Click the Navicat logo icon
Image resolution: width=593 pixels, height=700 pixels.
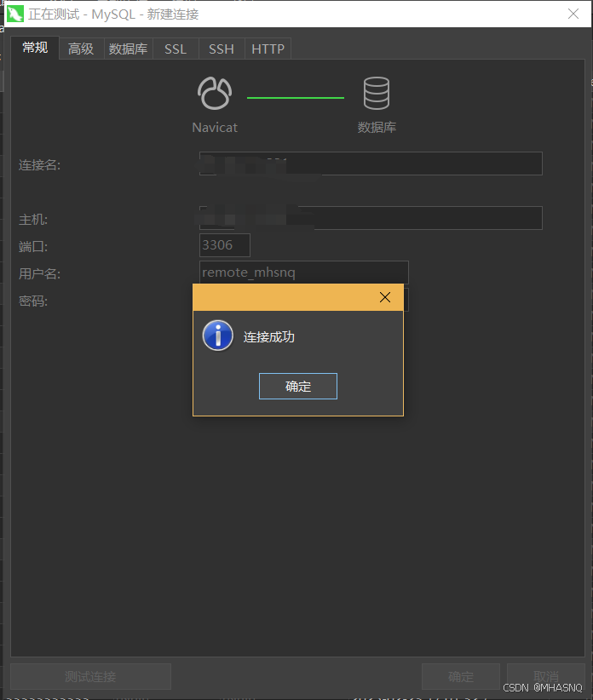tap(215, 94)
